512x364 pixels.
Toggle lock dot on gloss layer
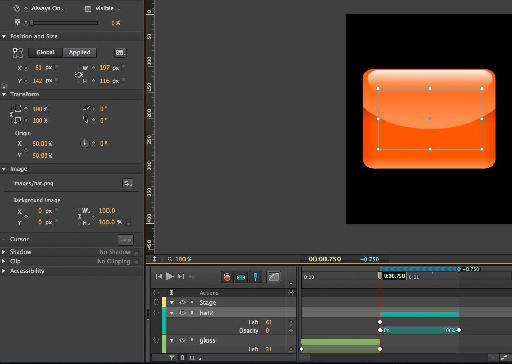coord(192,340)
